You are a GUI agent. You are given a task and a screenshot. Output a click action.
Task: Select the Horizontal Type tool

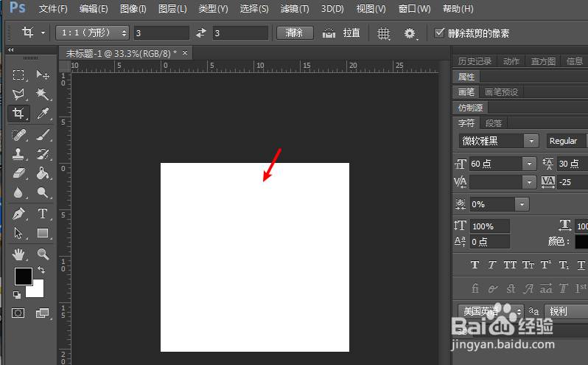(43, 214)
